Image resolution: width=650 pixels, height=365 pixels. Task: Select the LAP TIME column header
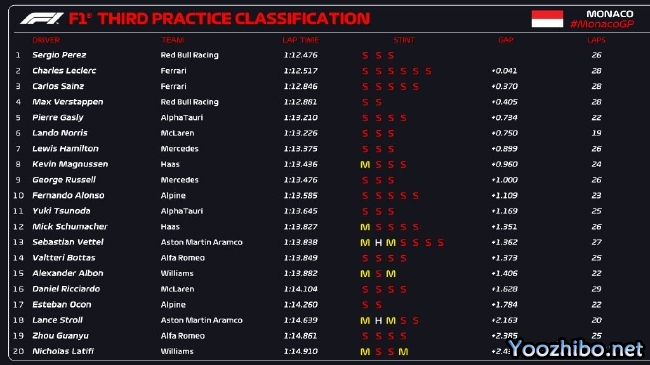coord(301,40)
